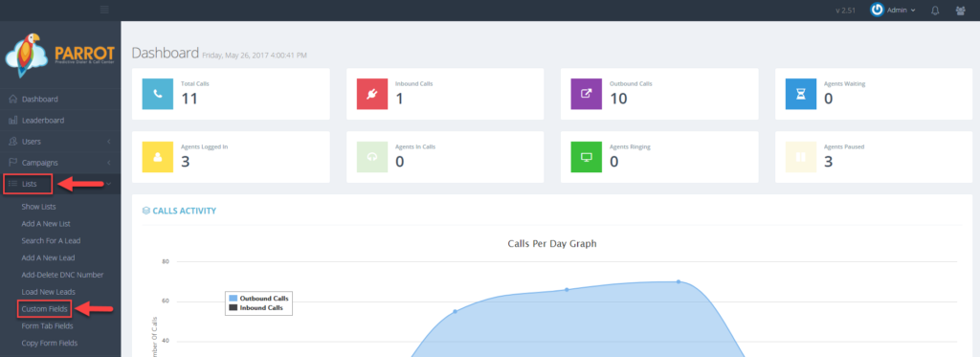The height and width of the screenshot is (357, 980).
Task: Click the CALLS ACTIVITY heading
Action: [185, 211]
